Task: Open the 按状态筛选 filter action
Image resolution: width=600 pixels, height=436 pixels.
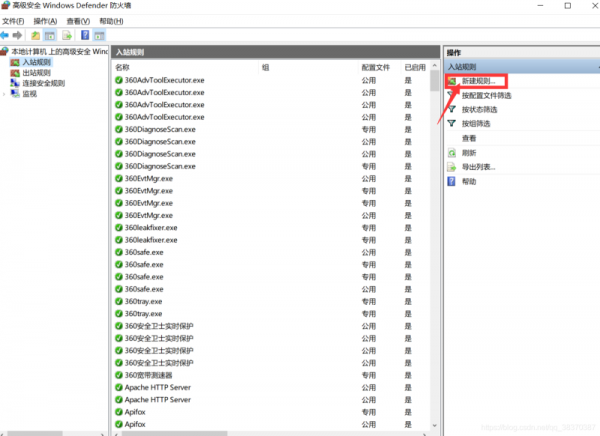Action: [x=482, y=109]
